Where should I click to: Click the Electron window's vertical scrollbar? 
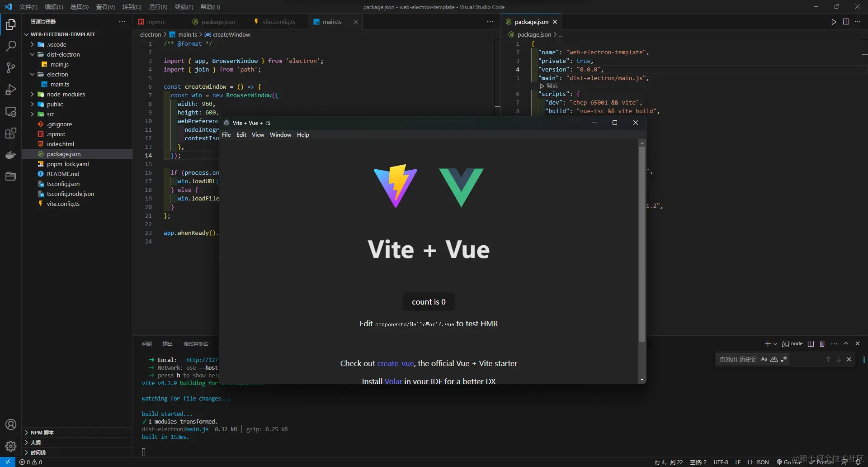pyautogui.click(x=642, y=244)
